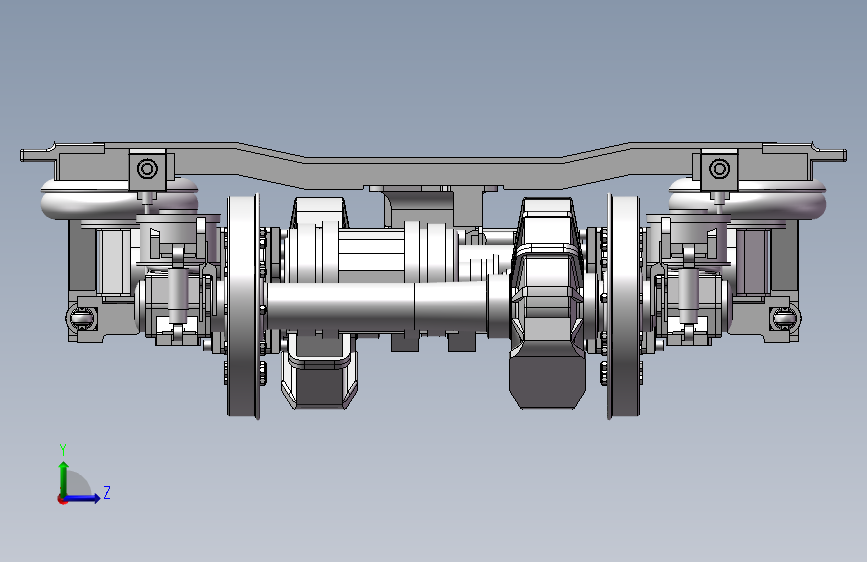Select the circular bolt on the left bracket
This screenshot has height=562, width=867.
[x=147, y=169]
